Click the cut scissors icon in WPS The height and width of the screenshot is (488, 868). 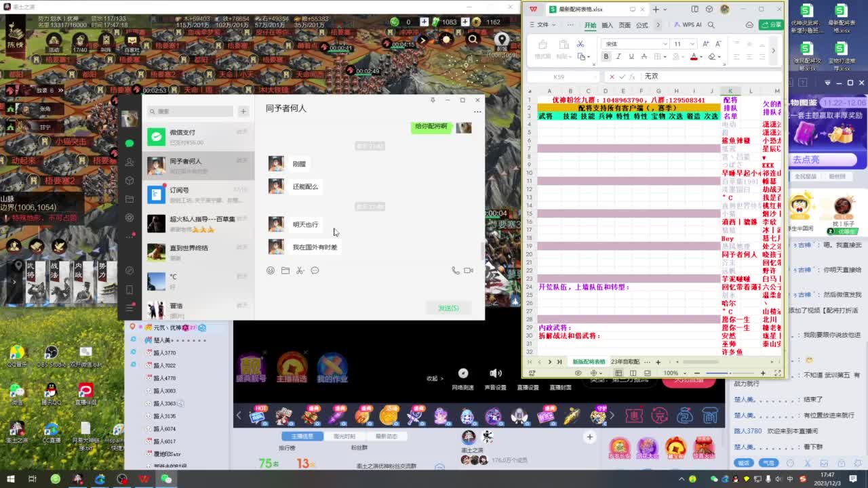tap(580, 44)
